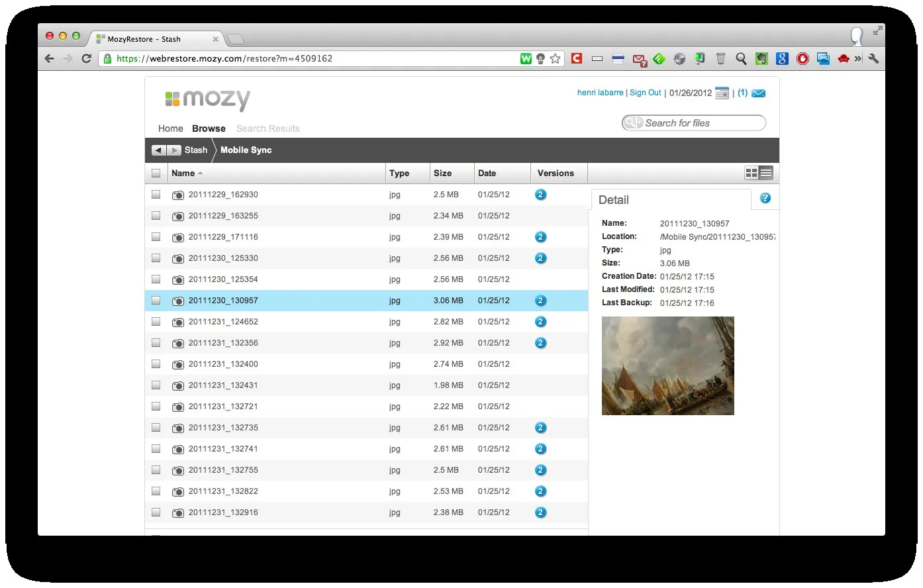Click the camera icon of 20111231_132400
Image resolution: width=923 pixels, height=588 pixels.
click(x=178, y=365)
